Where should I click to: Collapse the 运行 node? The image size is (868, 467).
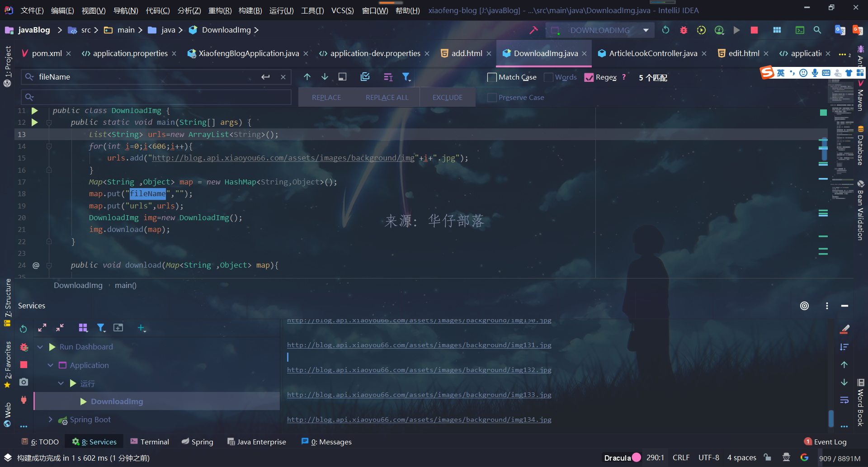[61, 383]
